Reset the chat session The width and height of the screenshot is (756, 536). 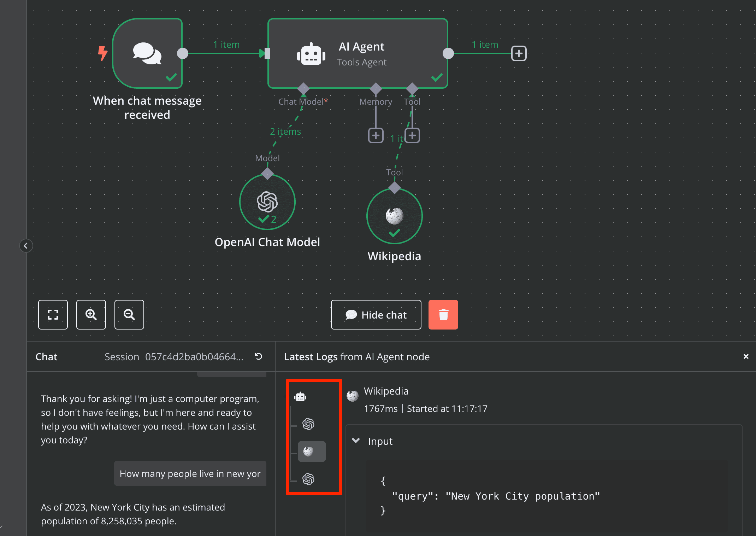(259, 356)
